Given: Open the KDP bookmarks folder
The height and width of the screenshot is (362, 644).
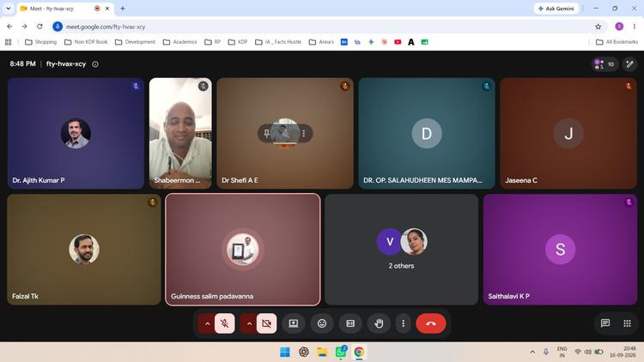Looking at the screenshot, I should click(238, 42).
